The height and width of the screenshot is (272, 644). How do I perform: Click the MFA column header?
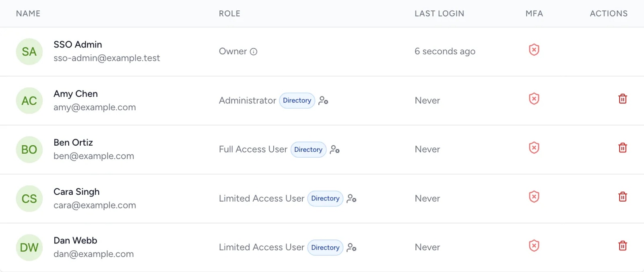pyautogui.click(x=534, y=14)
